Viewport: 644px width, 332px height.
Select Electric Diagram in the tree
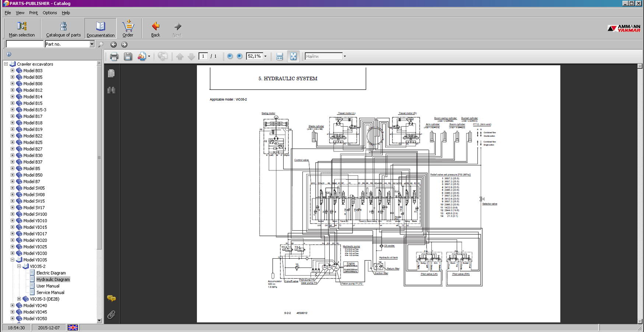tap(51, 273)
